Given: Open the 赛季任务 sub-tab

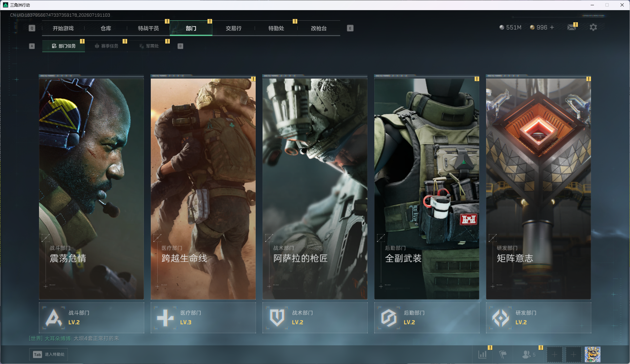Looking at the screenshot, I should [106, 46].
